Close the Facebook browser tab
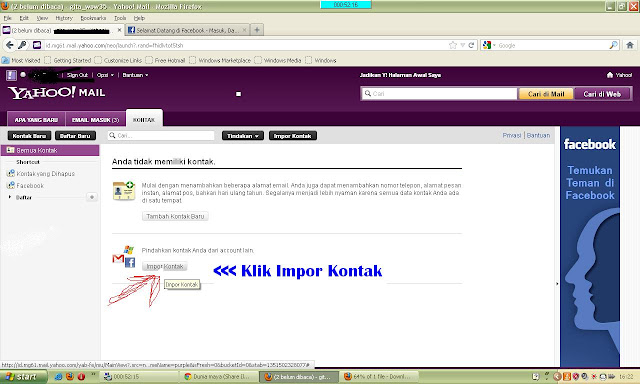Viewport: 640px width, 384px height. pos(244,30)
